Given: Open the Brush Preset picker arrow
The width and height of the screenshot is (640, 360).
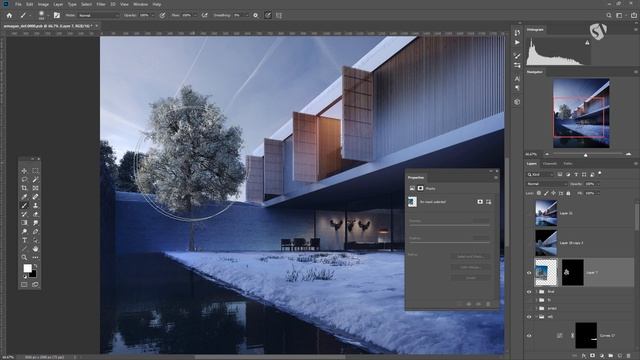Looking at the screenshot, I should (x=48, y=16).
